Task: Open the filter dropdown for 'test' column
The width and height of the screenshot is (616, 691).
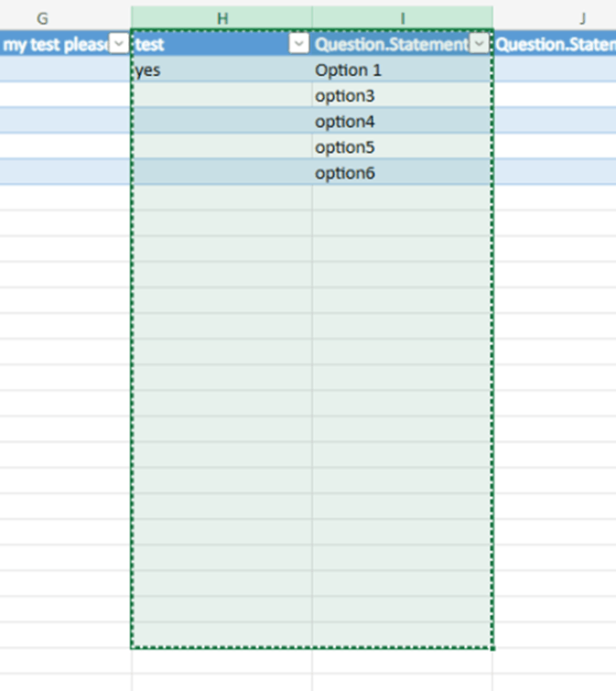Action: 298,44
